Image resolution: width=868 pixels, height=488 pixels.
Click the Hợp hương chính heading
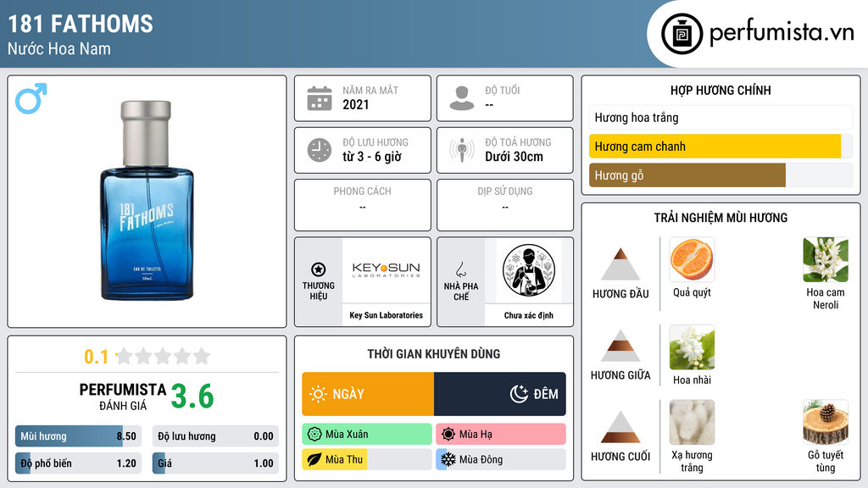click(721, 90)
